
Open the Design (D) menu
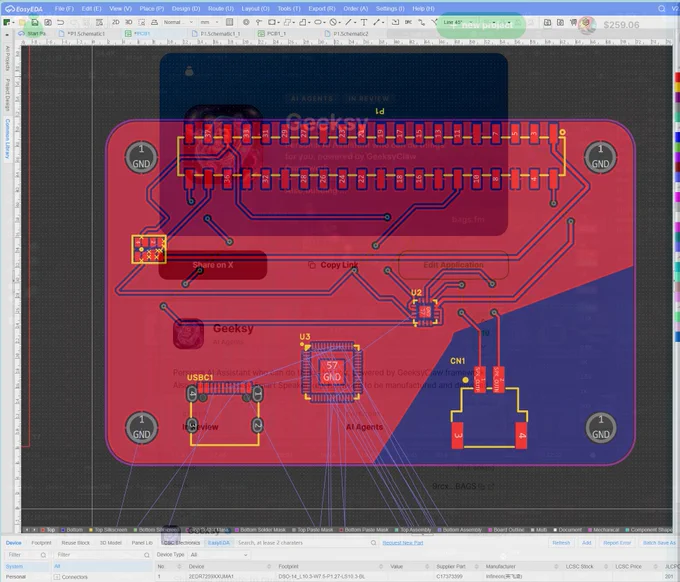(x=186, y=9)
